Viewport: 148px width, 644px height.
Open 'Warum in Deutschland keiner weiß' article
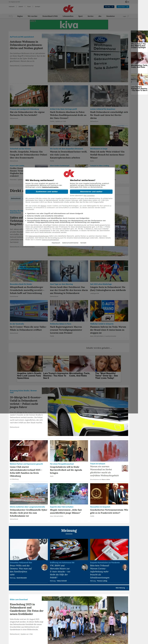click(68, 155)
